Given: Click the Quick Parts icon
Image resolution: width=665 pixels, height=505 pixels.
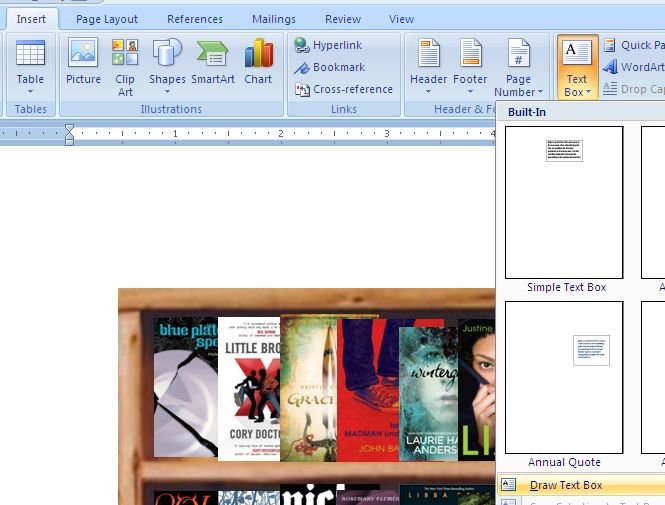Looking at the screenshot, I should (610, 45).
